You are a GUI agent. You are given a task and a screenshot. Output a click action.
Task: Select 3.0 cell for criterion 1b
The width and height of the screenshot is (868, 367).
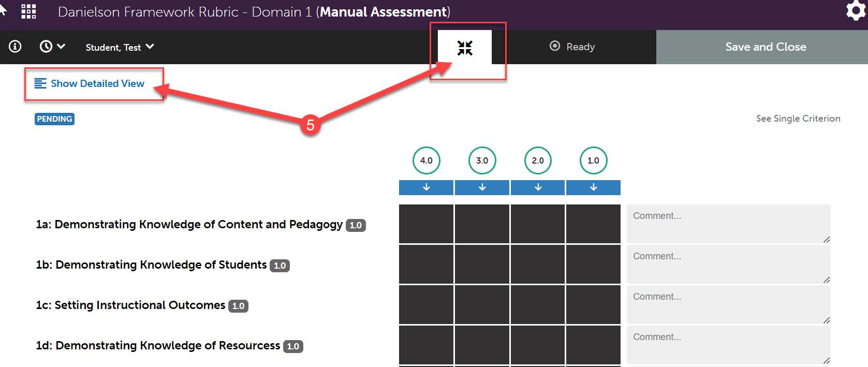coord(482,264)
